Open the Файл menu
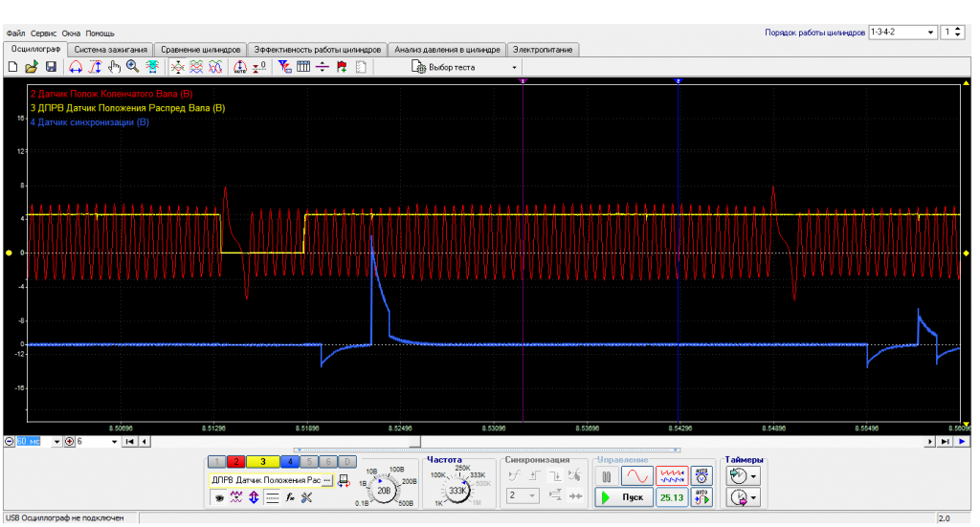Image resolution: width=980 pixels, height=527 pixels. click(15, 33)
